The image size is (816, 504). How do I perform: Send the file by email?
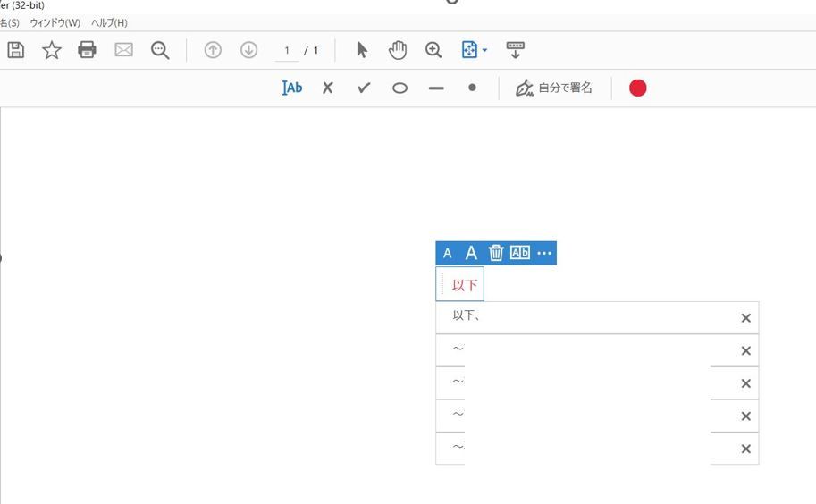[x=124, y=50]
